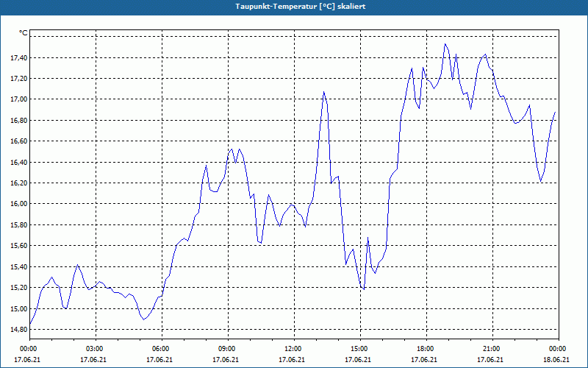Click the "15,00" y-axis value
The image size is (588, 368).
21,308
